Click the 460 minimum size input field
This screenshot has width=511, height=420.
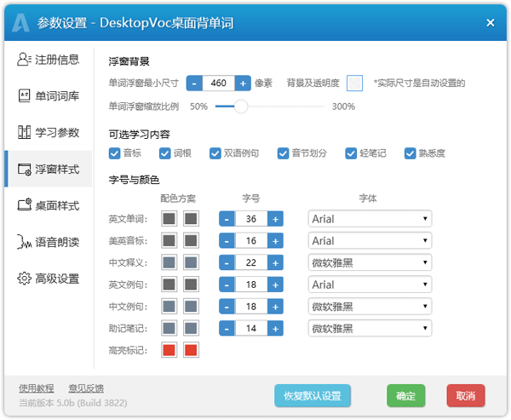218,83
